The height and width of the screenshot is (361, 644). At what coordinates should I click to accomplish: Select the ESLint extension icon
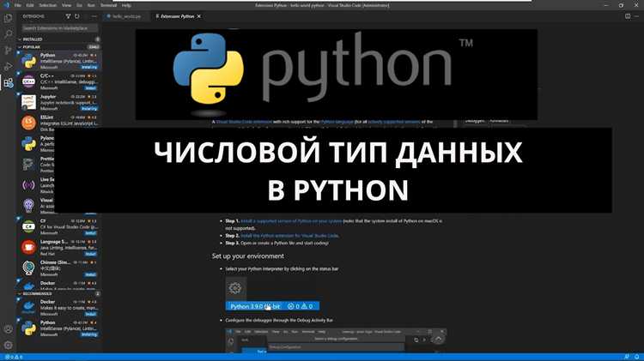pyautogui.click(x=28, y=123)
